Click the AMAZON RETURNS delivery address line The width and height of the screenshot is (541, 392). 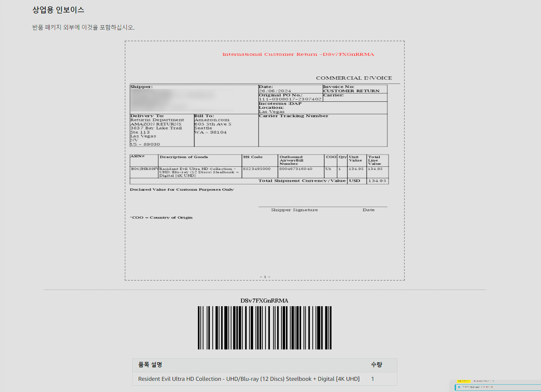coord(156,124)
